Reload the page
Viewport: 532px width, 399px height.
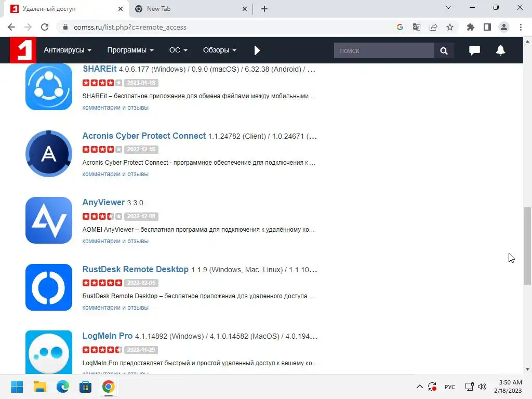click(x=45, y=27)
